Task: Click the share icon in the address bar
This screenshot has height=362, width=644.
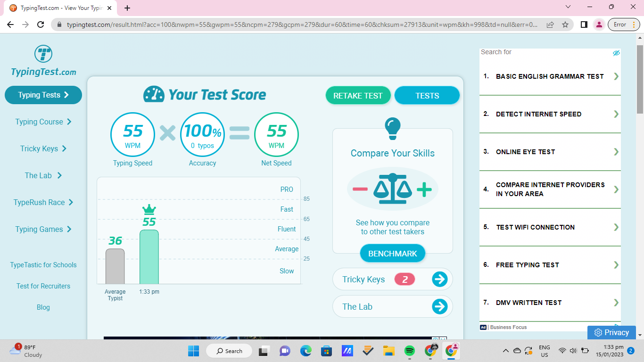Action: point(550,25)
